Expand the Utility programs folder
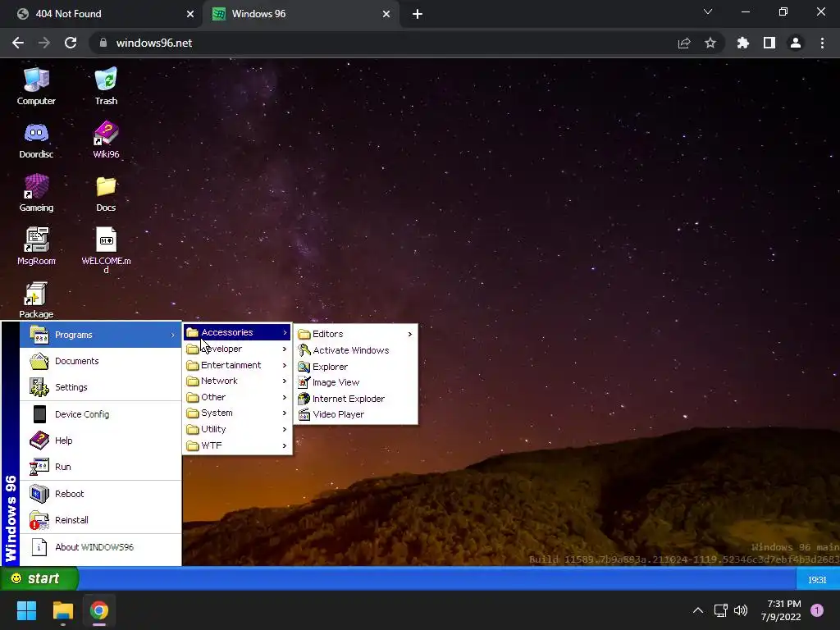Screen dimensions: 840x630 point(237,429)
